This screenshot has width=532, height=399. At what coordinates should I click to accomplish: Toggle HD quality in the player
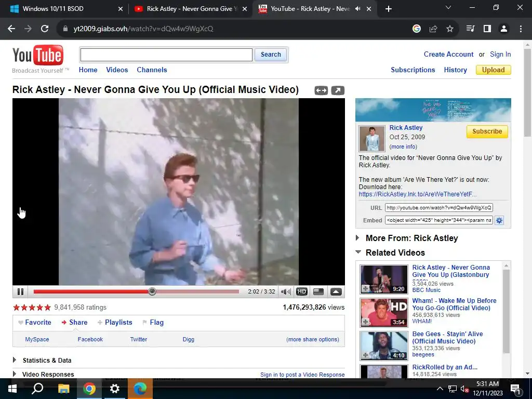302,292
